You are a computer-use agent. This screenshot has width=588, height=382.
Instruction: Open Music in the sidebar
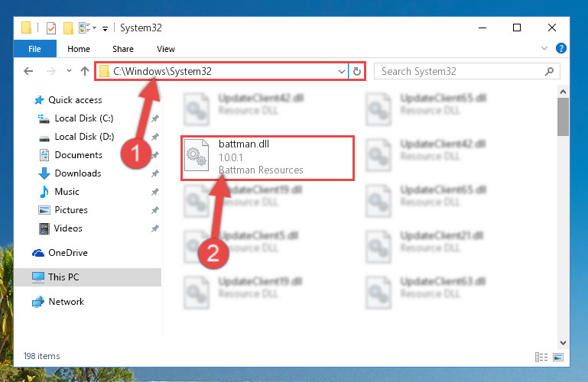click(67, 192)
